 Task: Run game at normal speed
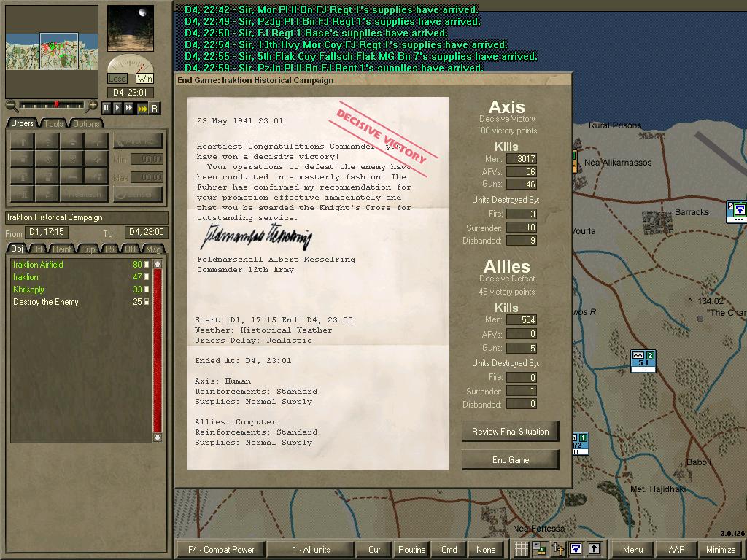(x=117, y=108)
